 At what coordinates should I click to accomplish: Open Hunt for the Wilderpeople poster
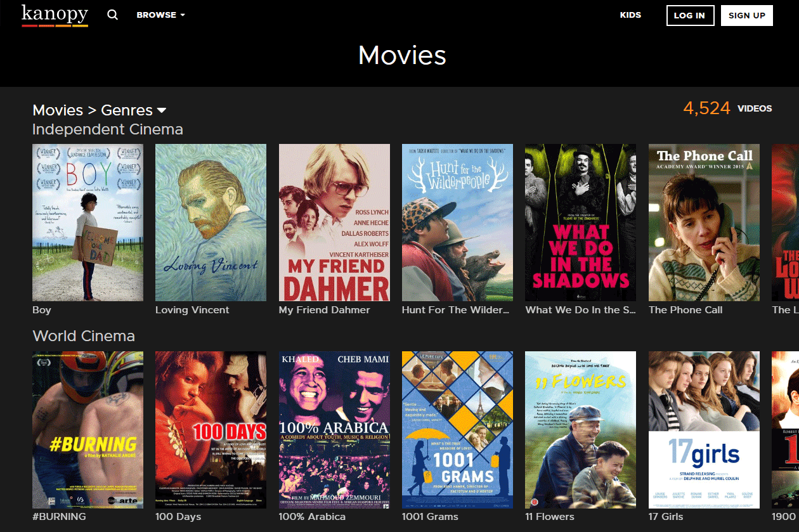click(457, 222)
